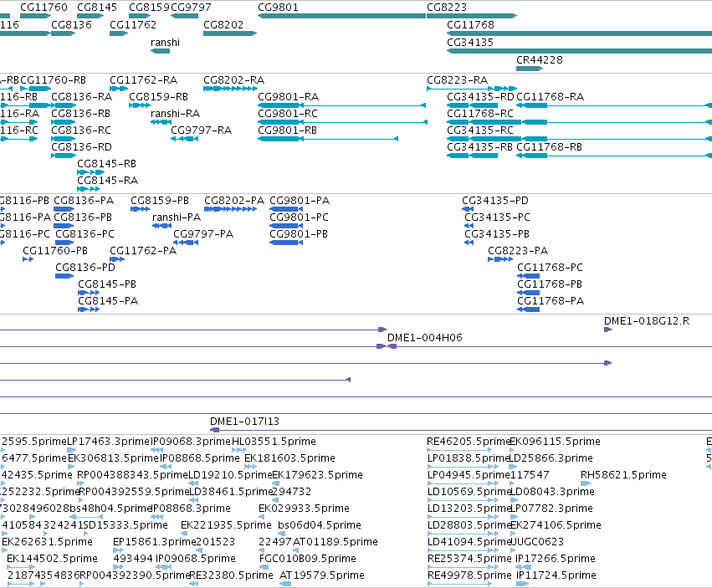Click the IP11724.5prime EST label
The image size is (712, 588).
tap(556, 575)
